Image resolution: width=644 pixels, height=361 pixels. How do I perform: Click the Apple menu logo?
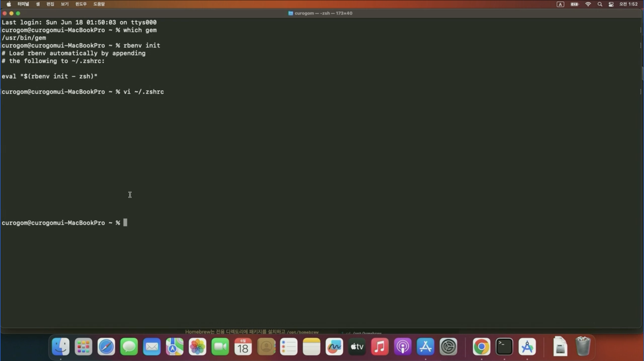[9, 4]
